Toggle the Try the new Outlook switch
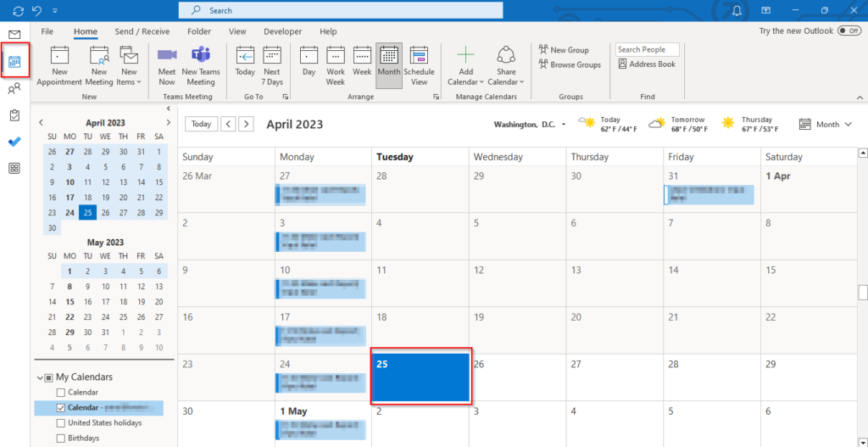868x447 pixels. click(x=849, y=31)
